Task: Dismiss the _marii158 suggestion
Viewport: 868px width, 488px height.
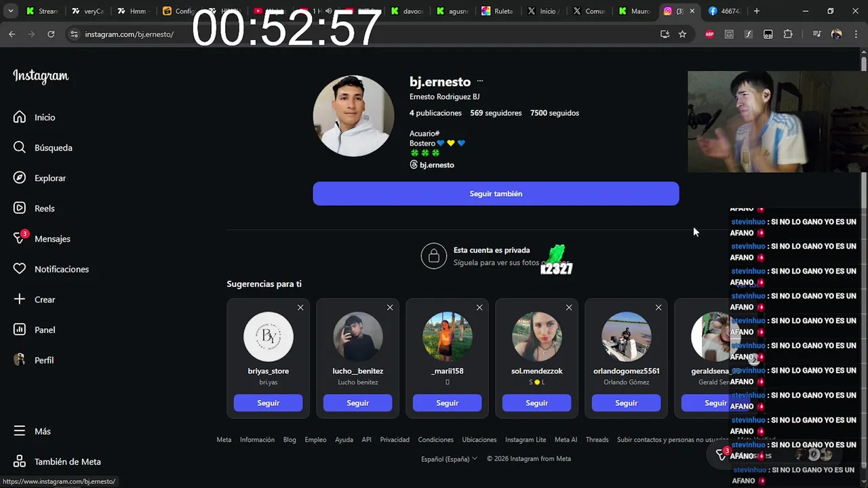Action: click(479, 308)
